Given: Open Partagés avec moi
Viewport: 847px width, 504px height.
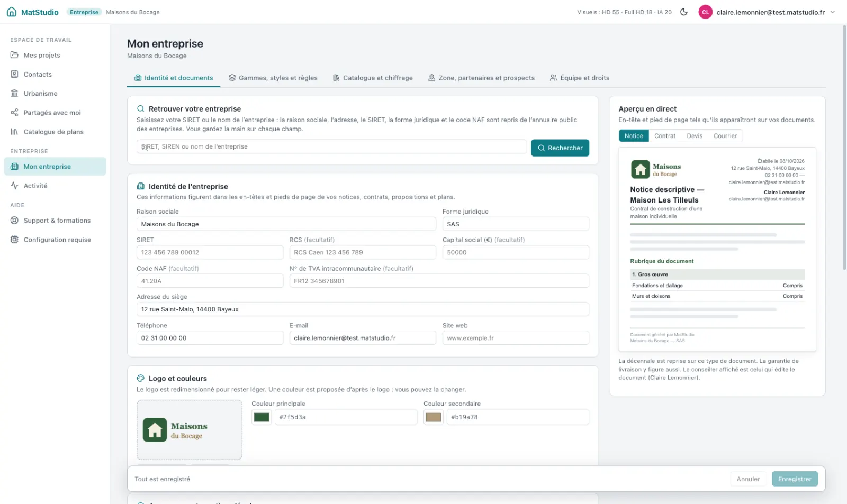Looking at the screenshot, I should (55, 113).
